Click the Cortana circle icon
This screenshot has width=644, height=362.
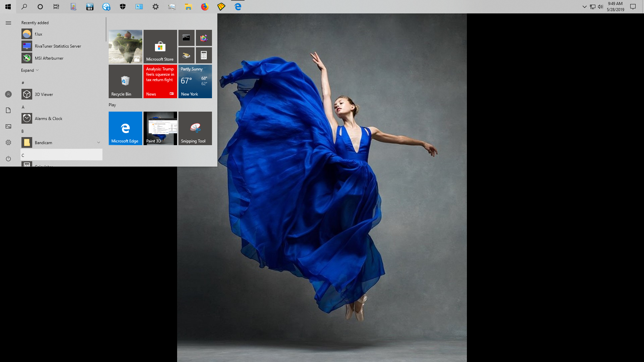40,7
